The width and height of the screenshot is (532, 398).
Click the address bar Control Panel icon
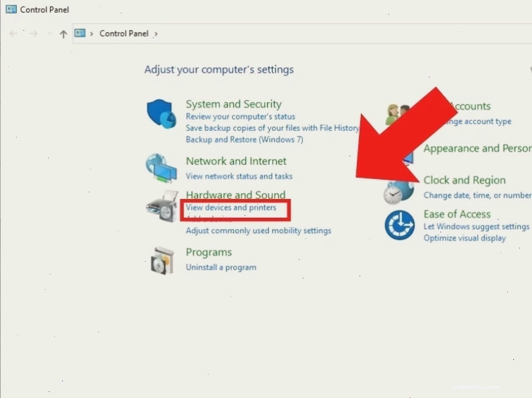(x=80, y=33)
